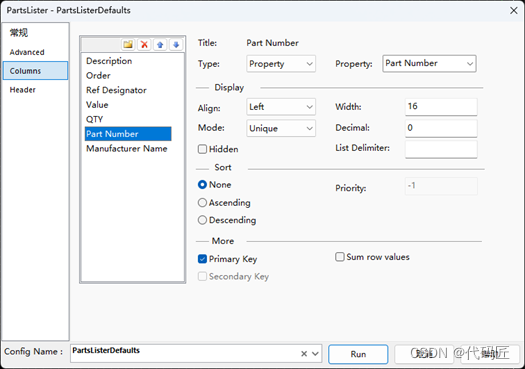Switch to the Header tab

[22, 90]
